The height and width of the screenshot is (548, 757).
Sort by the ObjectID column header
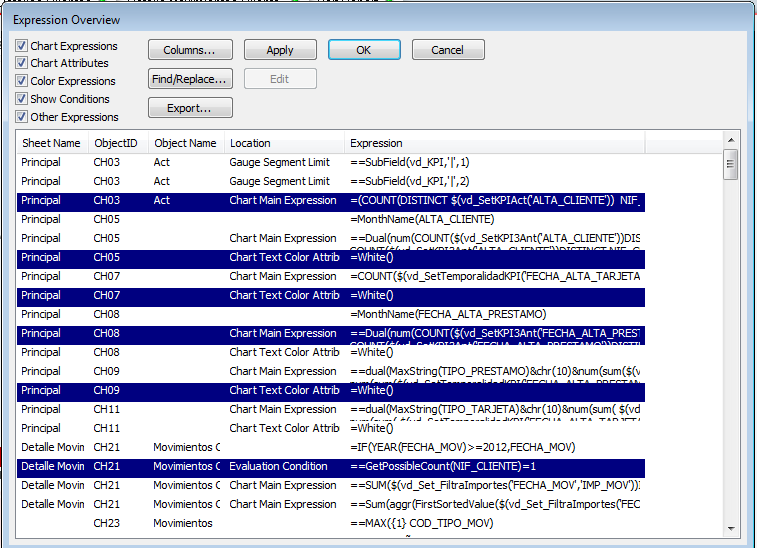click(116, 143)
